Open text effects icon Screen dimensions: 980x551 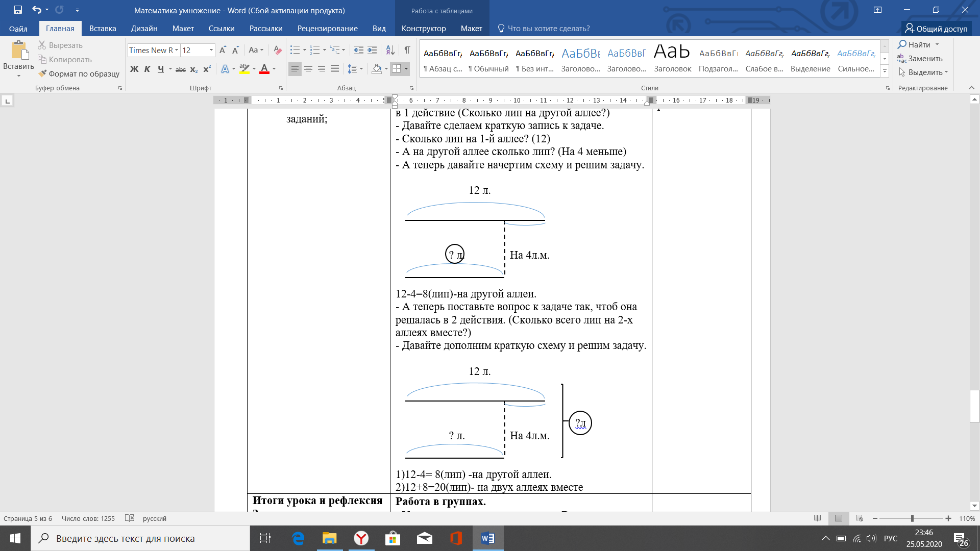[225, 69]
